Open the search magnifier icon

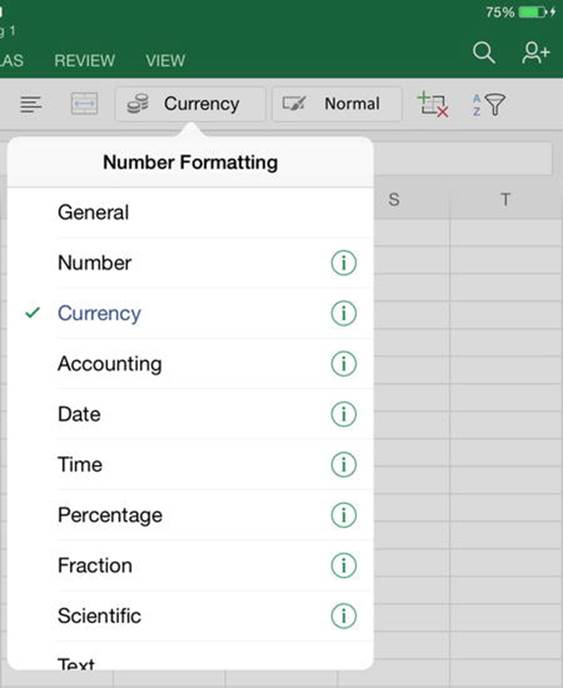[484, 53]
